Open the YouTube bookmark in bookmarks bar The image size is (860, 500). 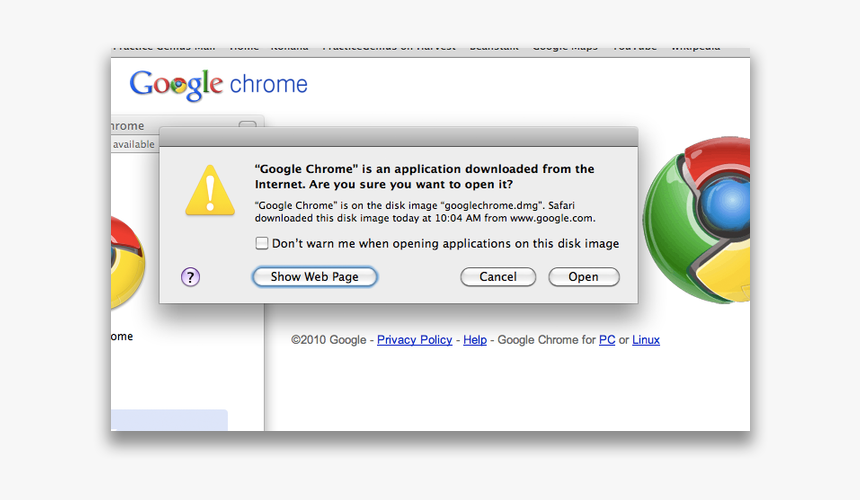[x=635, y=48]
